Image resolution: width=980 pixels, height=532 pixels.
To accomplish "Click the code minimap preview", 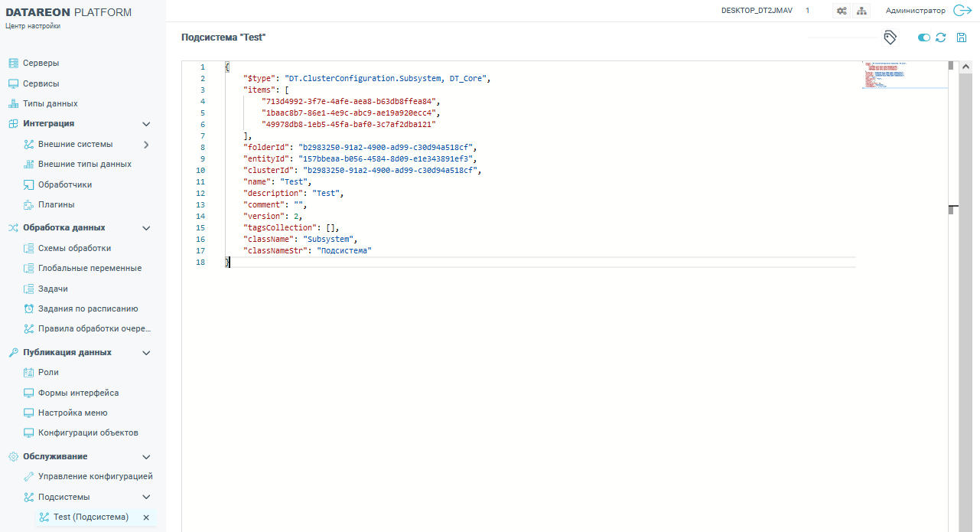I will point(884,75).
